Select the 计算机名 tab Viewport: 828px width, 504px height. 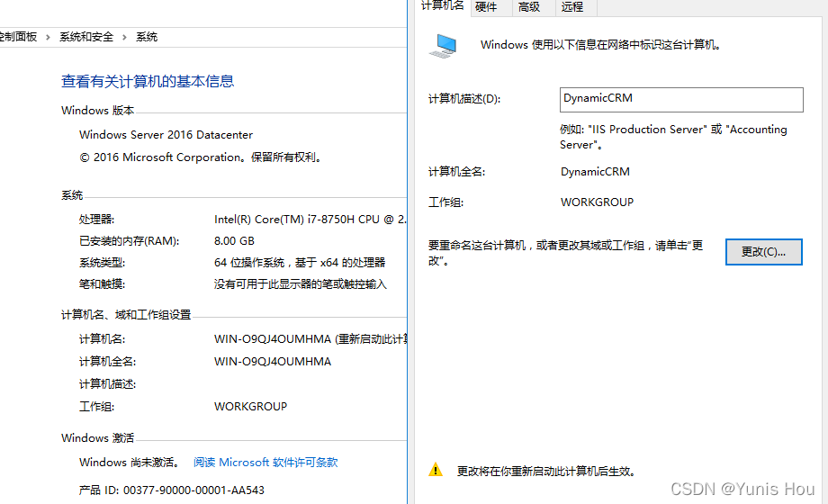pyautogui.click(x=443, y=5)
